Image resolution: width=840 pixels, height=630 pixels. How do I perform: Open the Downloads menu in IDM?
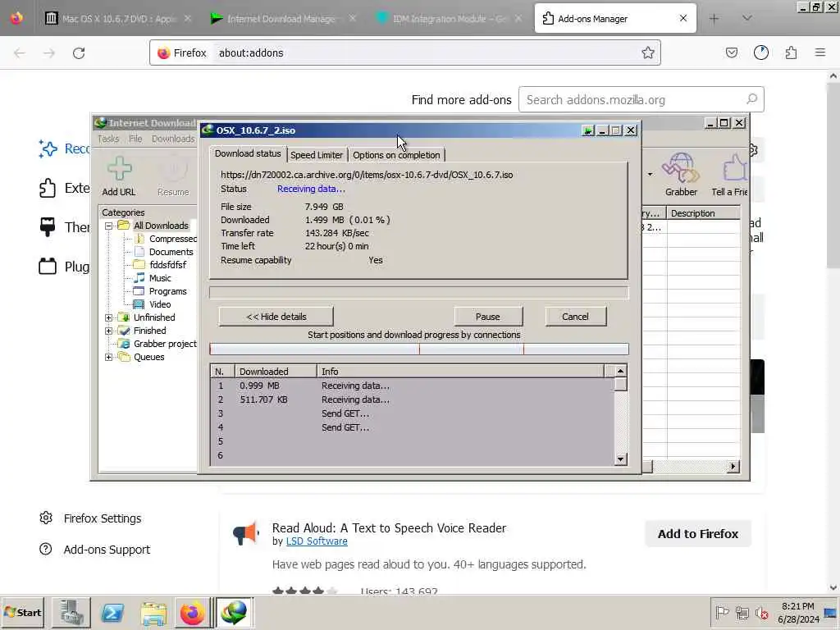click(x=173, y=139)
